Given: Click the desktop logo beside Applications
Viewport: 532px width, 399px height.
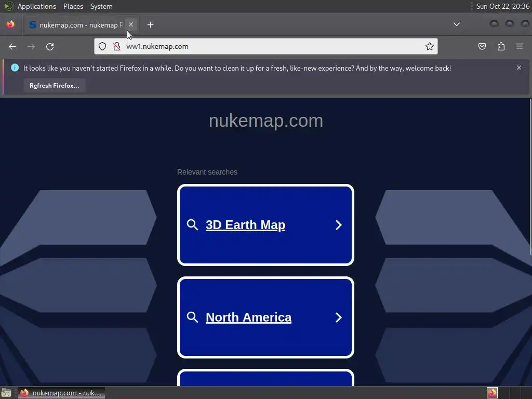Looking at the screenshot, I should pos(8,6).
